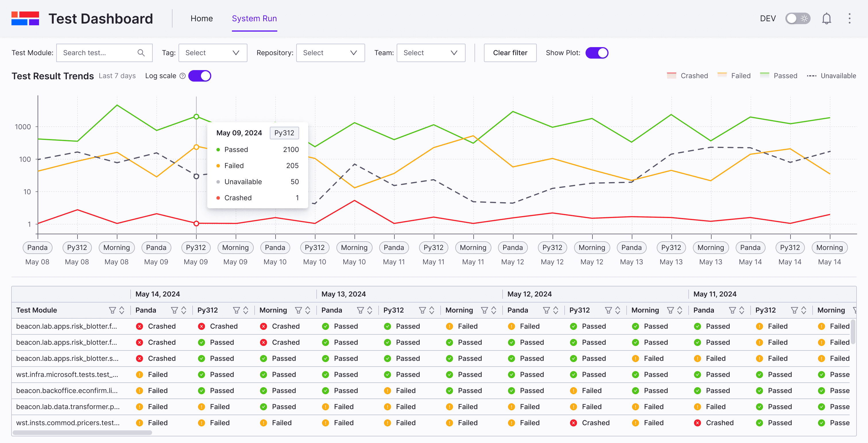Image resolution: width=868 pixels, height=443 pixels.
Task: Open the Tag select dropdown
Action: coord(213,53)
